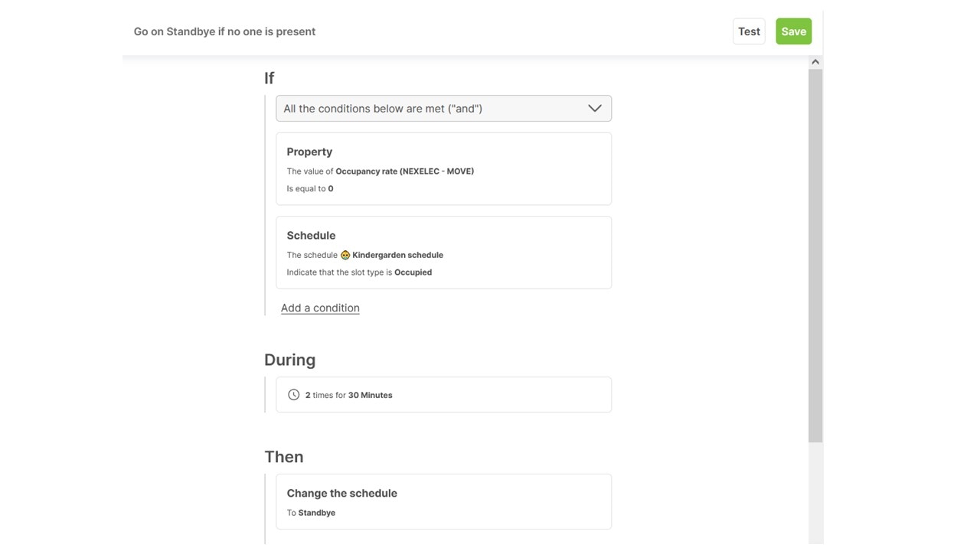Click the vertical scrollbar thumb
980x551 pixels.
click(x=815, y=253)
